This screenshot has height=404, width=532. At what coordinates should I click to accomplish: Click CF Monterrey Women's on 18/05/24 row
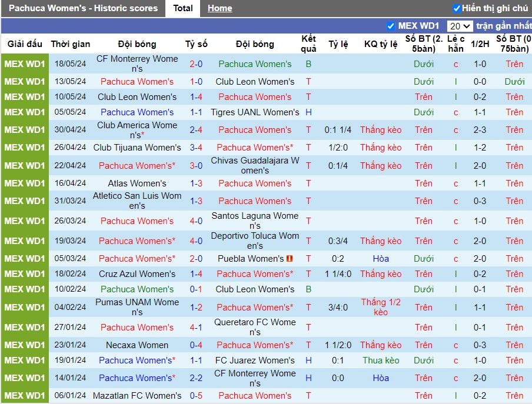click(x=137, y=64)
